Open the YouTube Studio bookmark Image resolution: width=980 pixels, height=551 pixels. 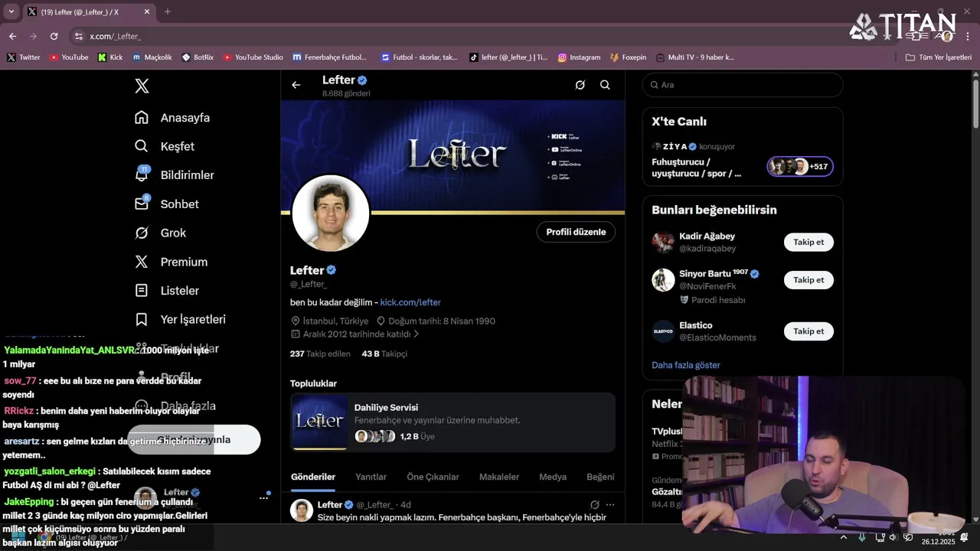tap(253, 57)
